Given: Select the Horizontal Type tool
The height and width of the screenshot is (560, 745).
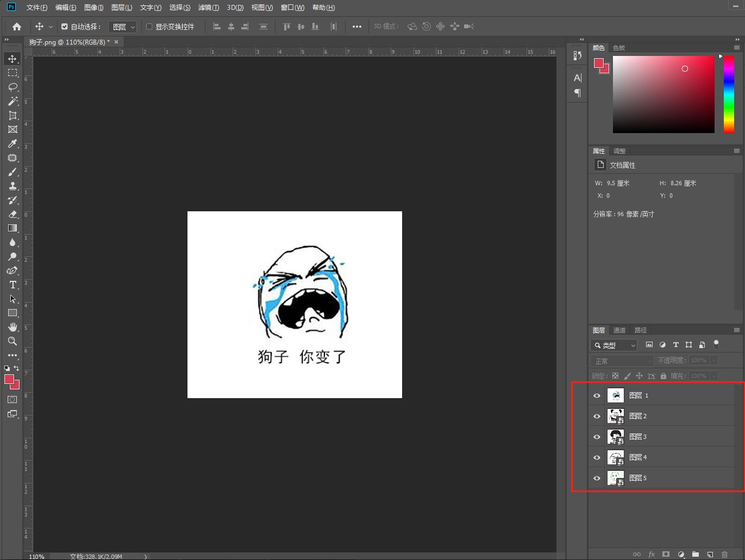Looking at the screenshot, I should pyautogui.click(x=12, y=285).
